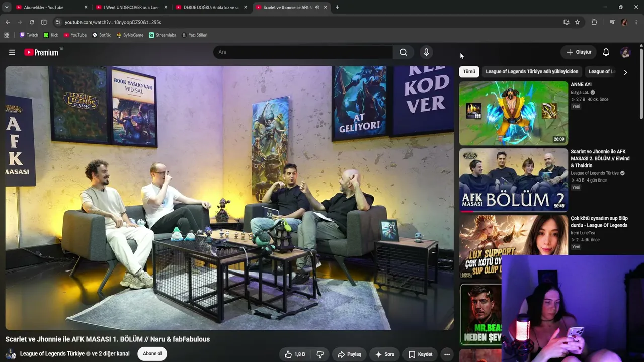Open the AFK MASASI BÖLÜM 2 thumbnail
The image size is (644, 362).
pyautogui.click(x=513, y=179)
